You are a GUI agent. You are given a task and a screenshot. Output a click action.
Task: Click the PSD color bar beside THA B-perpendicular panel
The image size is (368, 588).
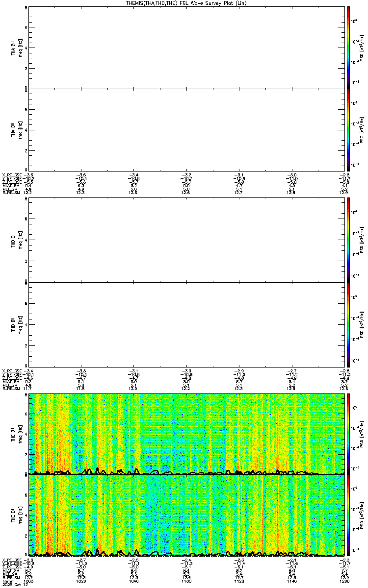pyautogui.click(x=348, y=48)
